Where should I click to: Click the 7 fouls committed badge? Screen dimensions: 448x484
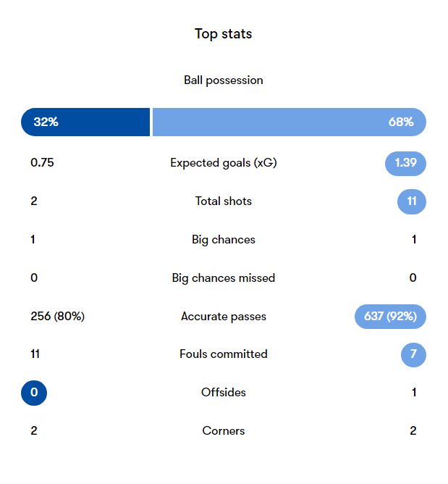point(413,354)
